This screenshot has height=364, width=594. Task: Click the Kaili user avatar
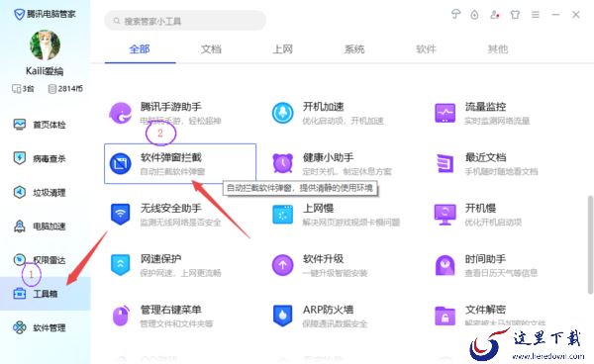click(45, 45)
